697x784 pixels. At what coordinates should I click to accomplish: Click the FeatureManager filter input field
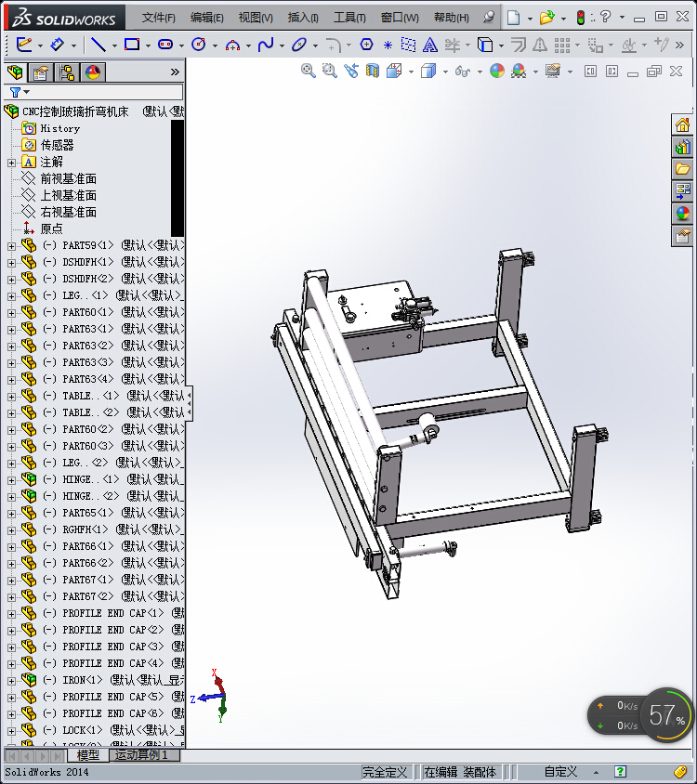tap(106, 92)
